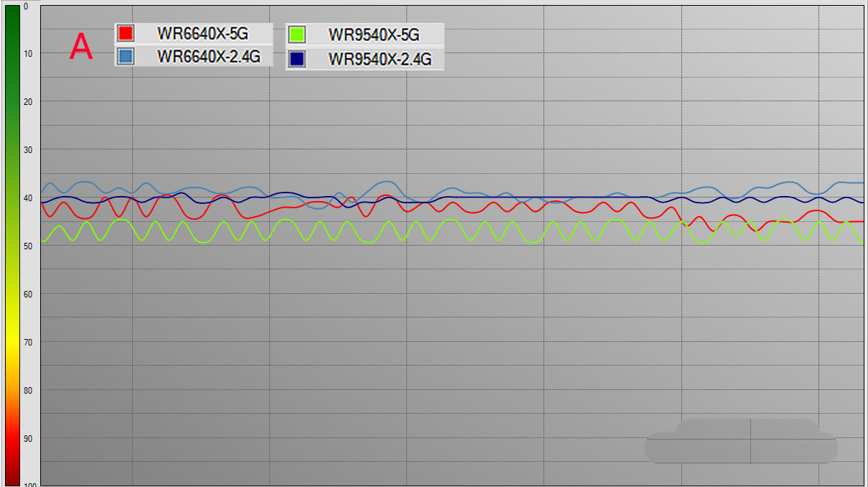868x487 pixels.
Task: Click the green WR9540X-5G legend swatch
Action: point(297,34)
